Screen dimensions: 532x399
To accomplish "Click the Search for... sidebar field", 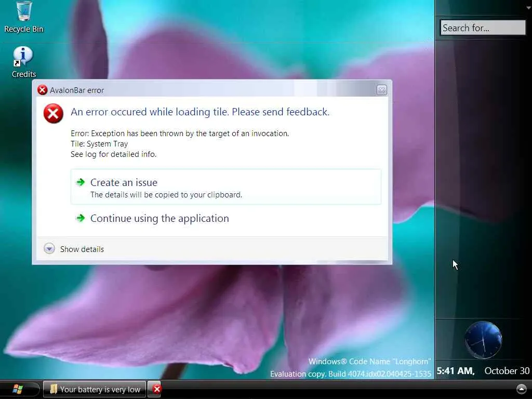I will click(x=483, y=28).
